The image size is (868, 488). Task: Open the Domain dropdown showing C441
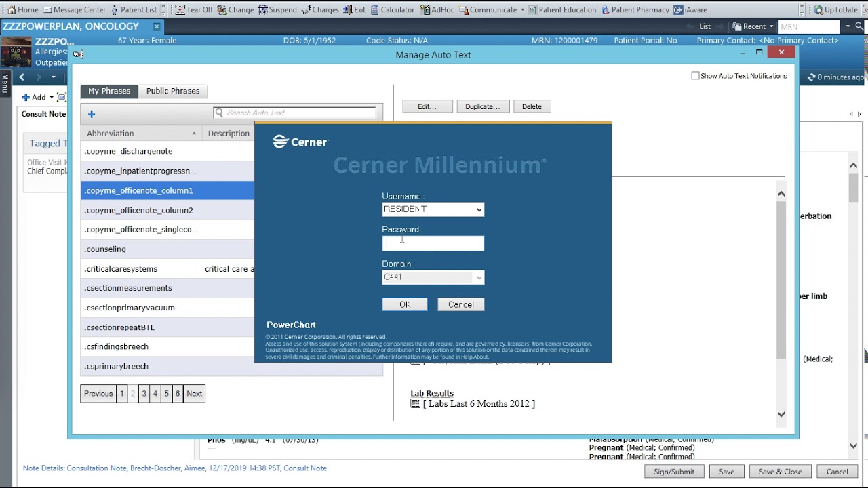pyautogui.click(x=479, y=277)
